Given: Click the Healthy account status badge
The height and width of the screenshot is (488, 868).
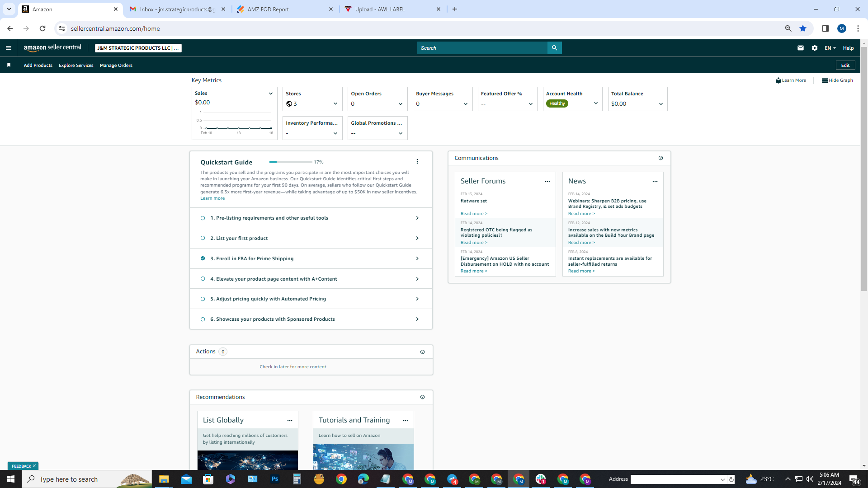Looking at the screenshot, I should click(x=557, y=103).
